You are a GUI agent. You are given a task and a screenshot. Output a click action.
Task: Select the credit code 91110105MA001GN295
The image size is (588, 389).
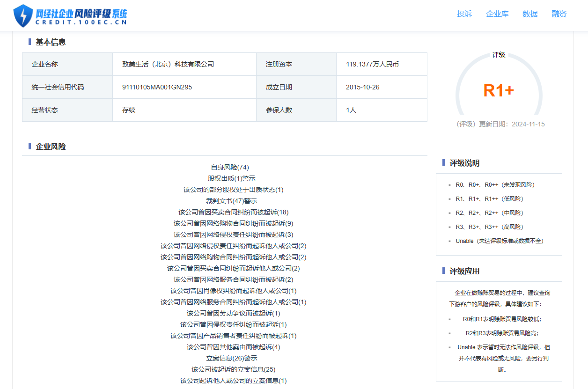pos(157,87)
